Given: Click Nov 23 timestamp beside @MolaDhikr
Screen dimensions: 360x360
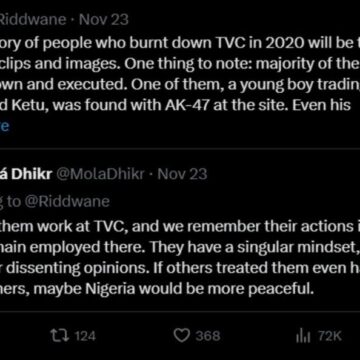Looking at the screenshot, I should pos(182,174).
